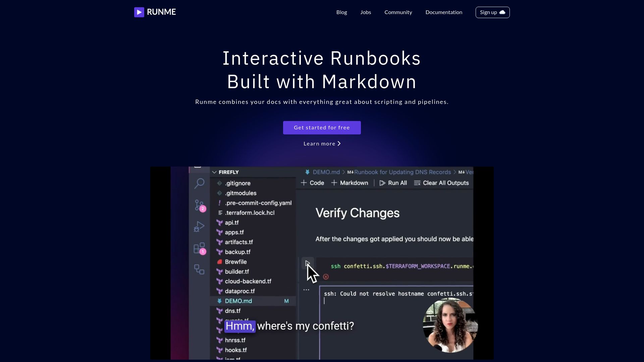Image resolution: width=644 pixels, height=362 pixels.
Task: Click the red error status icon
Action: 326,277
